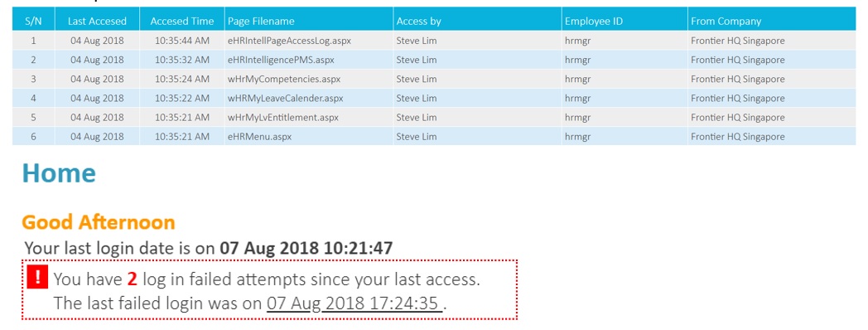Select the eHRMenu.aspx row entry

coord(434,137)
